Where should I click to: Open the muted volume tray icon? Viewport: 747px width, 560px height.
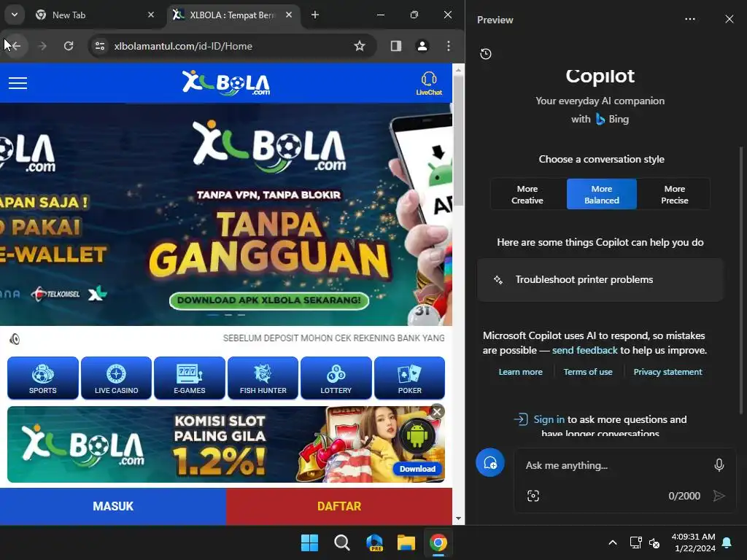point(654,542)
